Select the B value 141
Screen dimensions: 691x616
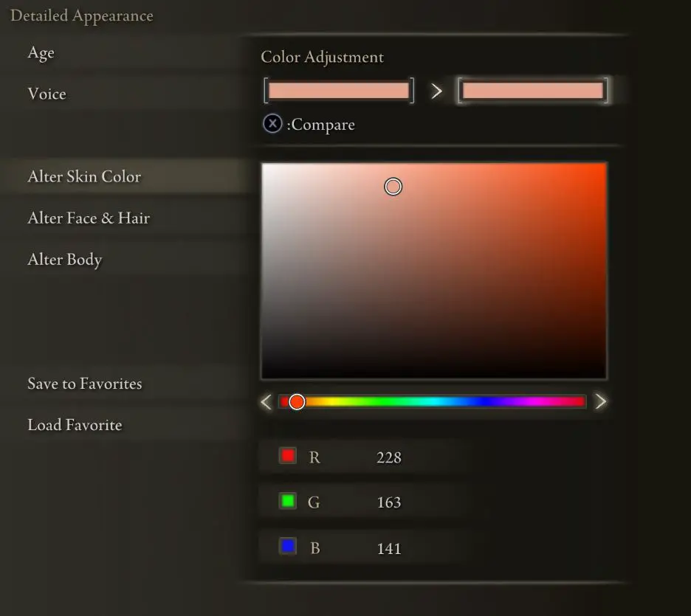(388, 549)
